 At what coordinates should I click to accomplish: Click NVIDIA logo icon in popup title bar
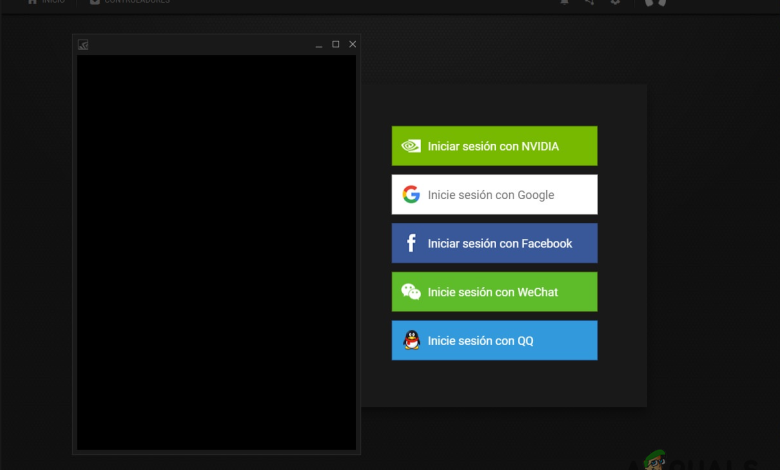[83, 45]
